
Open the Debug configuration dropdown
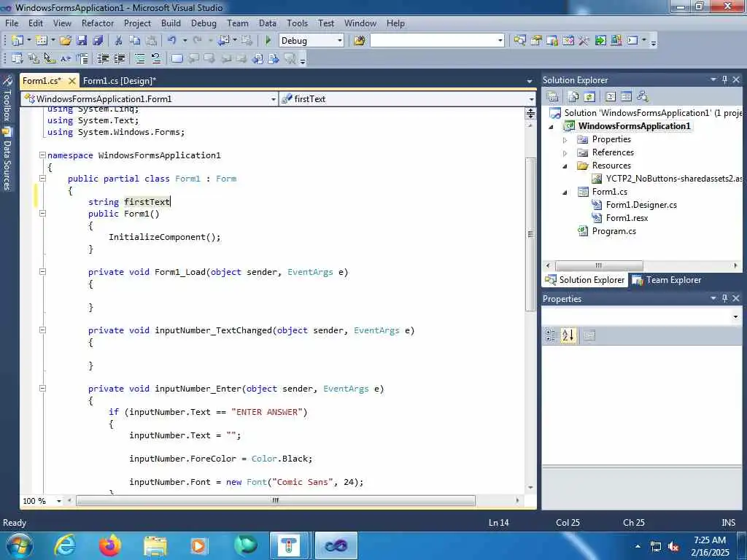[x=340, y=41]
